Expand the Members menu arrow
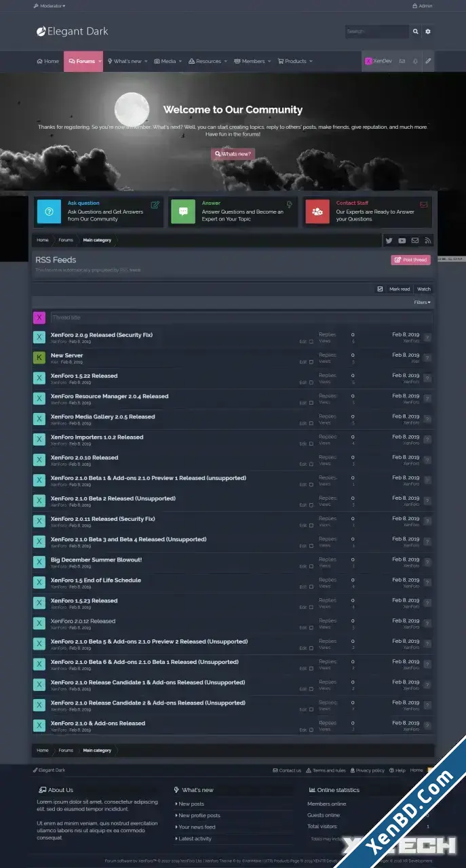Image resolution: width=466 pixels, height=868 pixels. tap(270, 61)
